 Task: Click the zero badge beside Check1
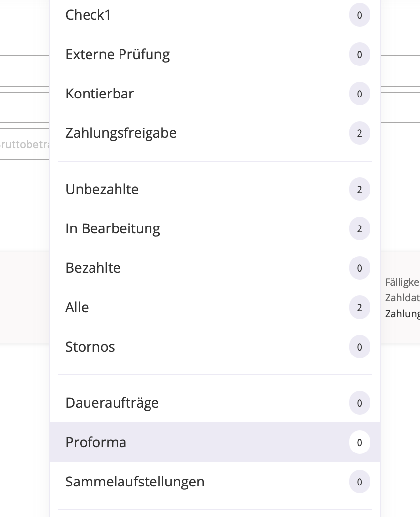360,15
